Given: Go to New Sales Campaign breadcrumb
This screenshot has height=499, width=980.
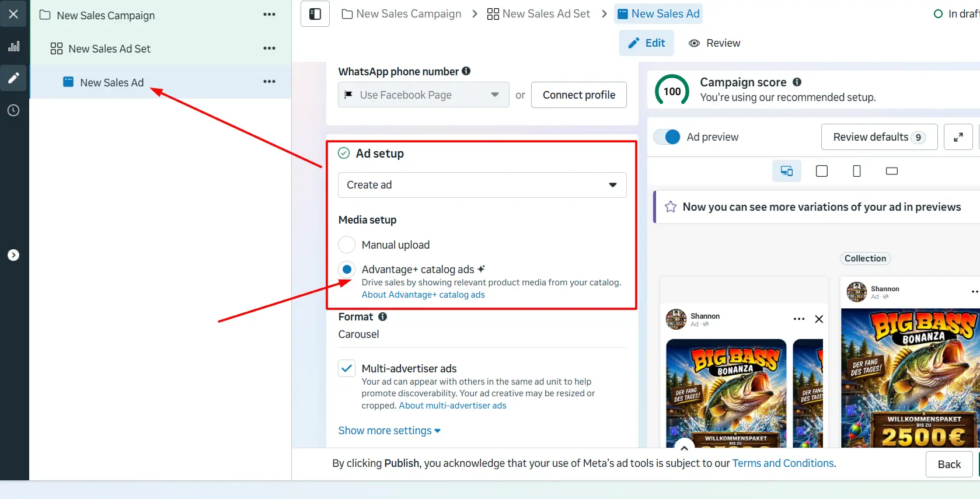Looking at the screenshot, I should pos(402,14).
